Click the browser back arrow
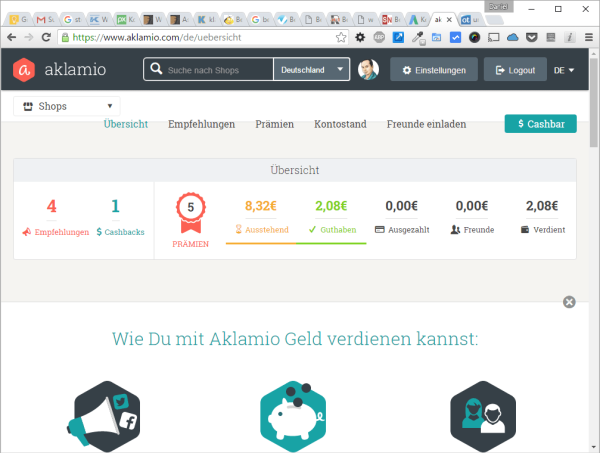The width and height of the screenshot is (600, 453). [x=11, y=37]
